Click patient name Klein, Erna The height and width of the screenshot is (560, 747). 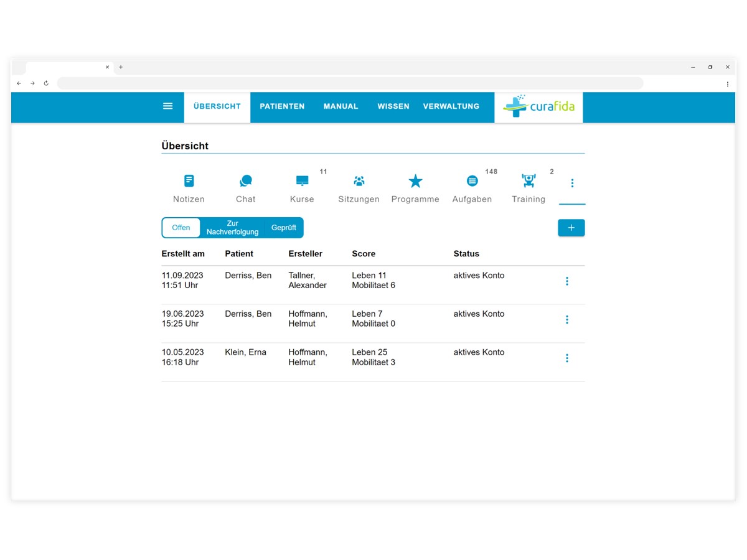click(245, 352)
